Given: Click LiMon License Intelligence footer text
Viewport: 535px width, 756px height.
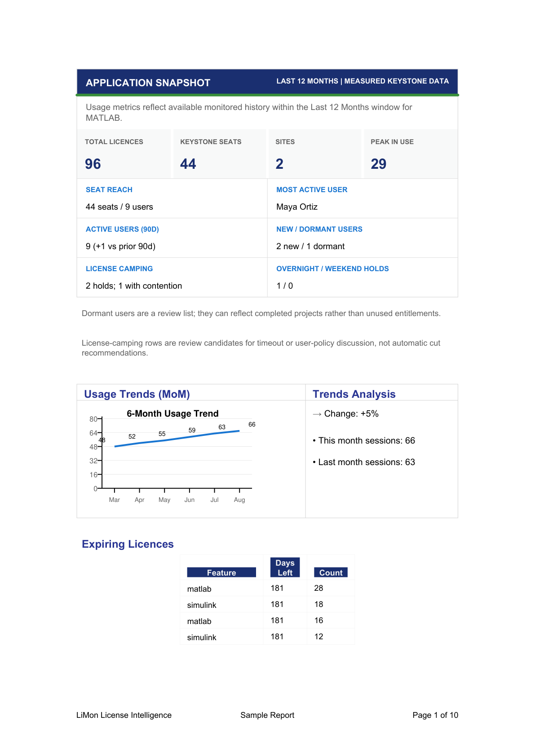Looking at the screenshot, I should point(124,715).
